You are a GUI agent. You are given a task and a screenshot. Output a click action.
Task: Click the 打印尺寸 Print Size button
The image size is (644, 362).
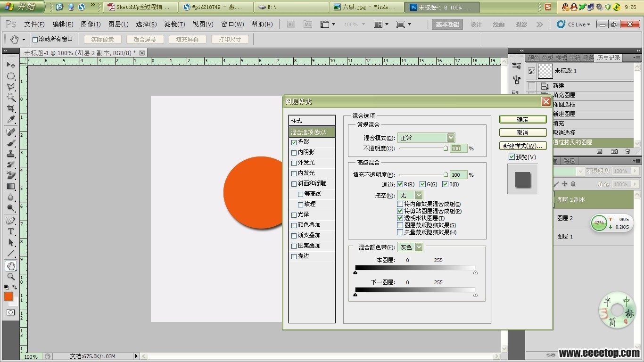point(230,40)
